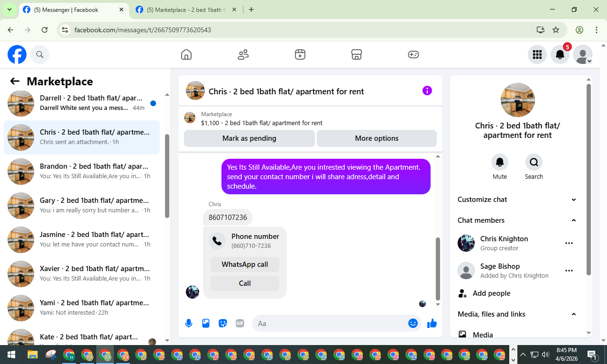The image size is (607, 364).
Task: Open the Gaming controller icon
Action: (x=414, y=55)
